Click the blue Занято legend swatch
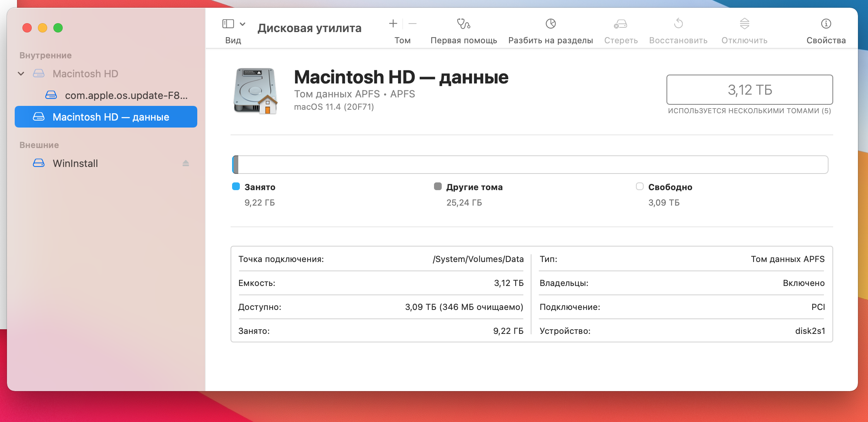Viewport: 868px width, 422px height. point(236,187)
